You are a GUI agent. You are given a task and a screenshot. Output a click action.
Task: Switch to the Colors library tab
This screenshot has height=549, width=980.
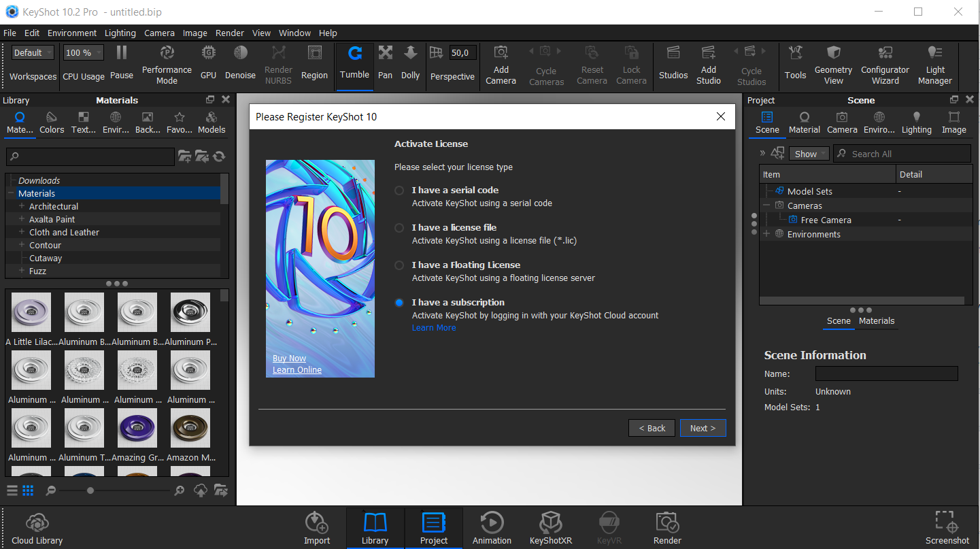(x=52, y=122)
